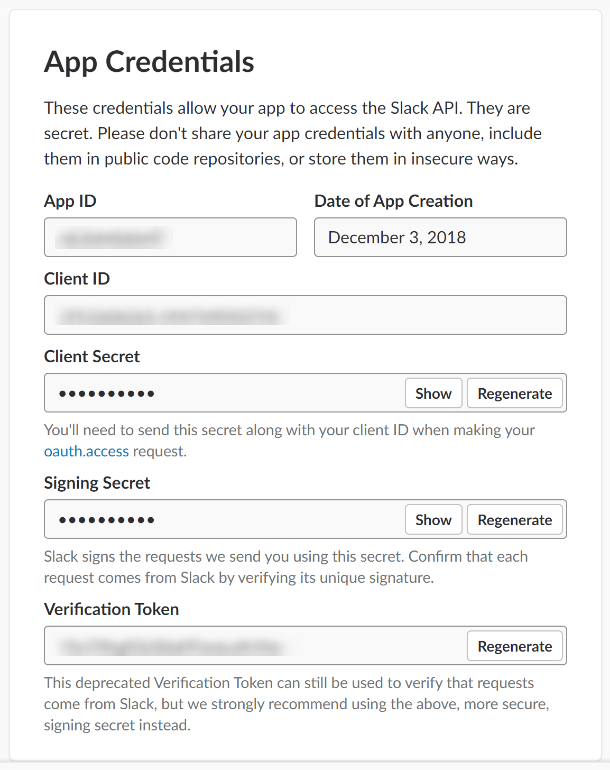Regenerate the Client Secret
This screenshot has width=610, height=770.
tap(515, 393)
